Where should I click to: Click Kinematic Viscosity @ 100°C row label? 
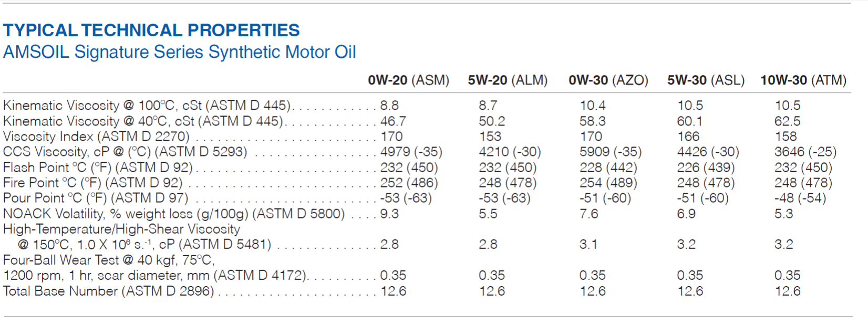click(147, 106)
